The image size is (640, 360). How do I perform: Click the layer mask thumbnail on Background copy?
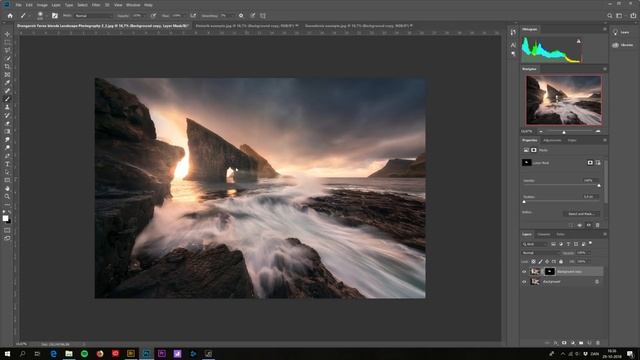click(x=549, y=271)
